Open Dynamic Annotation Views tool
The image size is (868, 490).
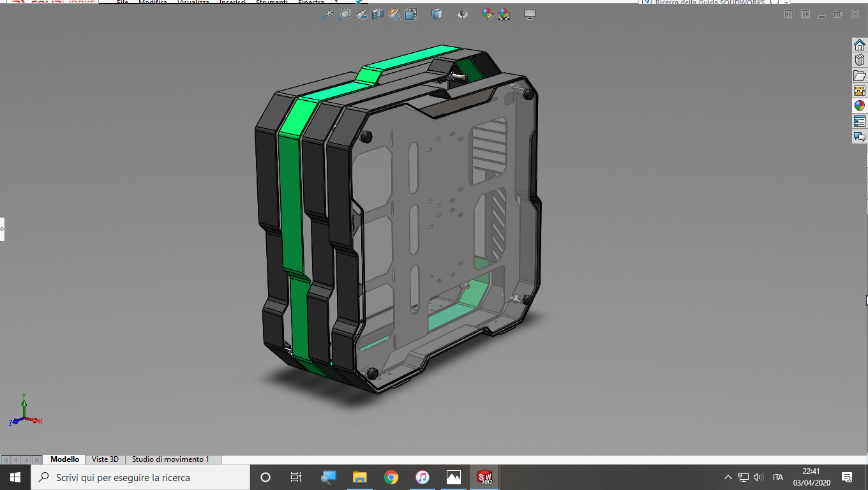coord(394,14)
